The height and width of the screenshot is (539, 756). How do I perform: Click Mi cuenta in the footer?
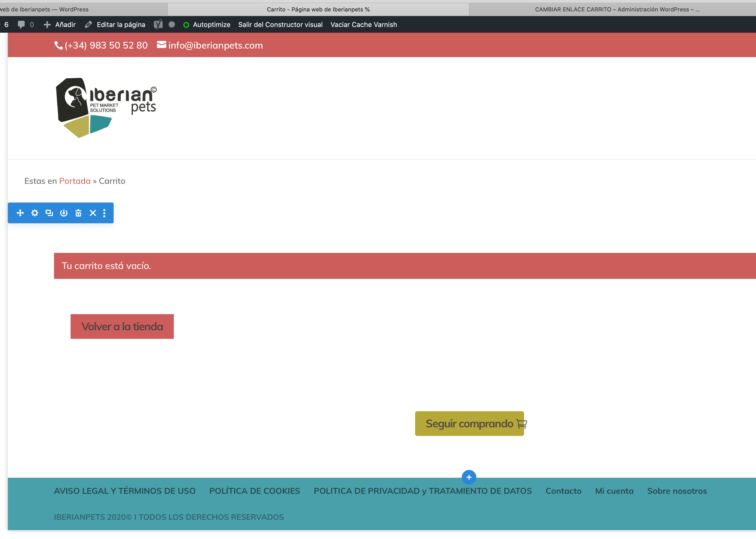pos(614,491)
